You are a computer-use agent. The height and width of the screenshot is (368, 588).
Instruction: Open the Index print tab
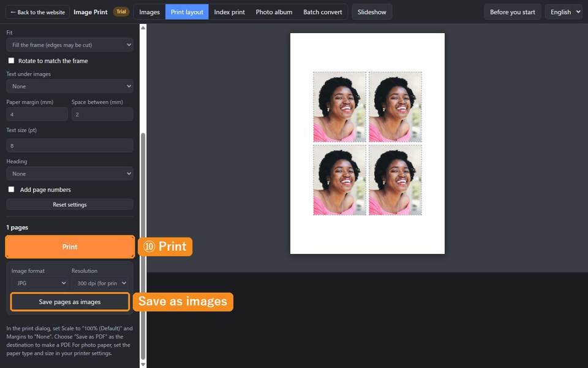tap(229, 12)
